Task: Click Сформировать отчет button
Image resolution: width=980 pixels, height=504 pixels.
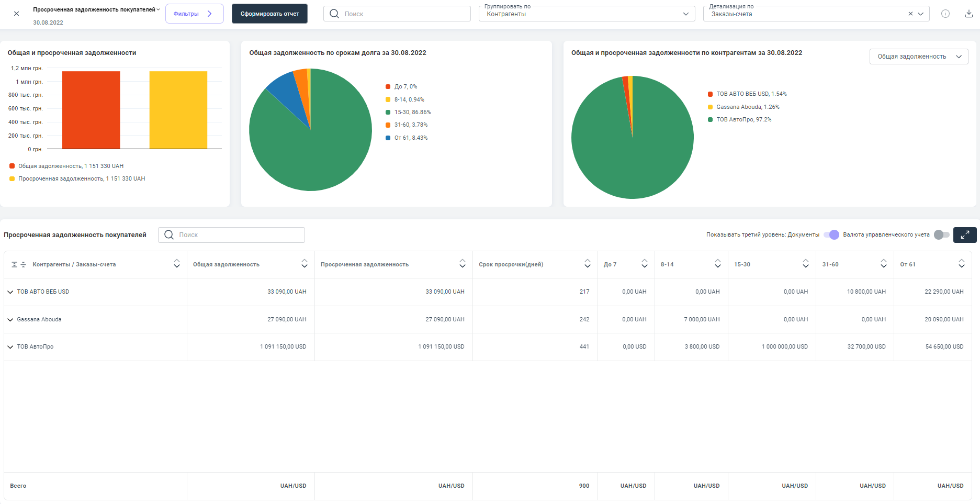Action: tap(269, 14)
